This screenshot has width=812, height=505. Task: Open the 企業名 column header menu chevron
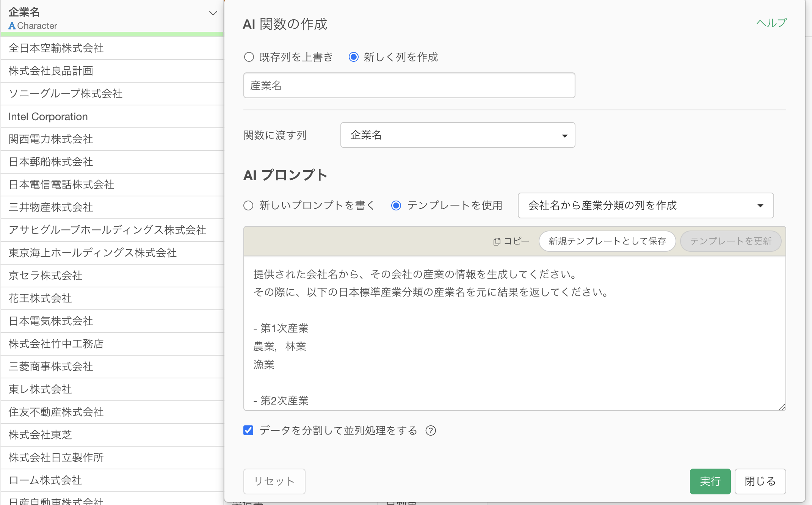point(213,13)
